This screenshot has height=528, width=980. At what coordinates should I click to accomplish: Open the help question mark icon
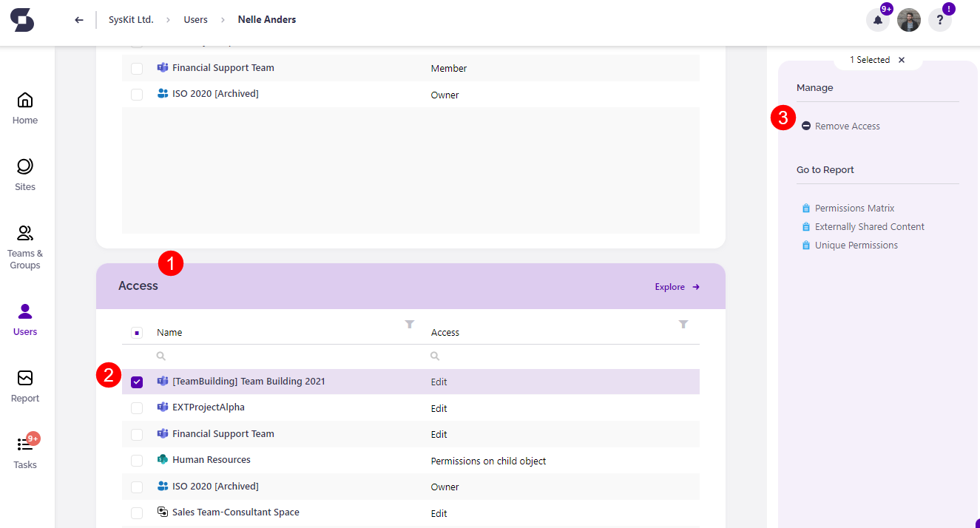[939, 20]
